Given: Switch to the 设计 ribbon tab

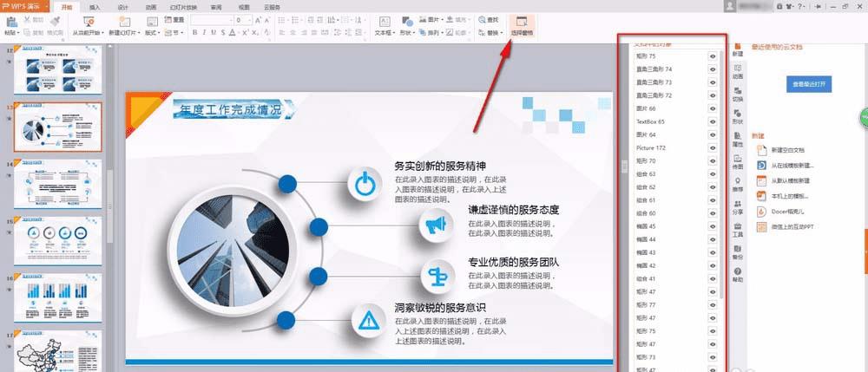Looking at the screenshot, I should click(123, 7).
